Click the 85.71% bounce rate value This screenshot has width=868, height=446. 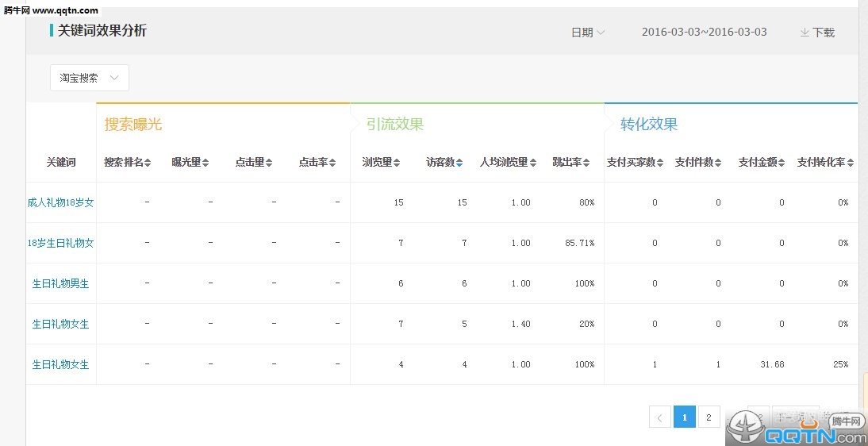point(579,243)
